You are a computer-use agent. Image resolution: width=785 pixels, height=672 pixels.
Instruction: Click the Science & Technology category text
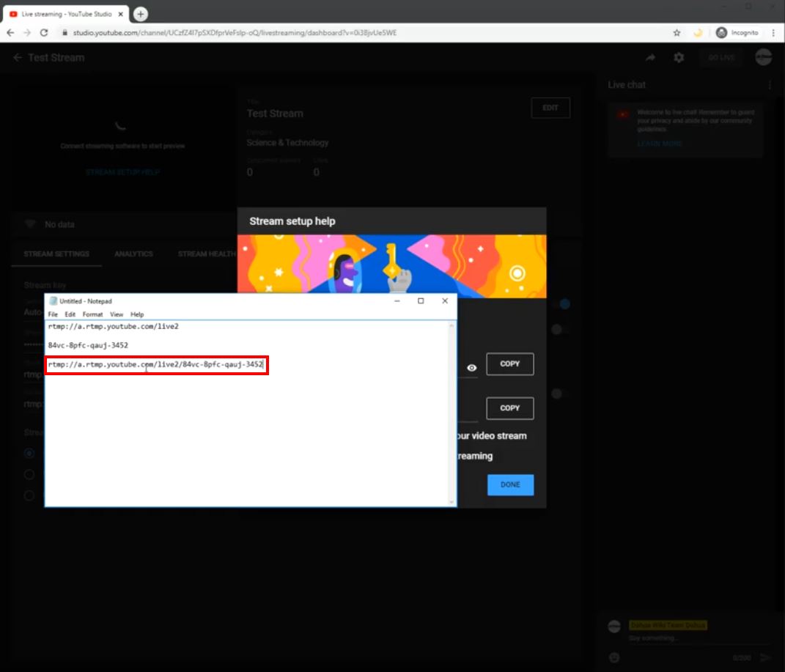click(287, 143)
